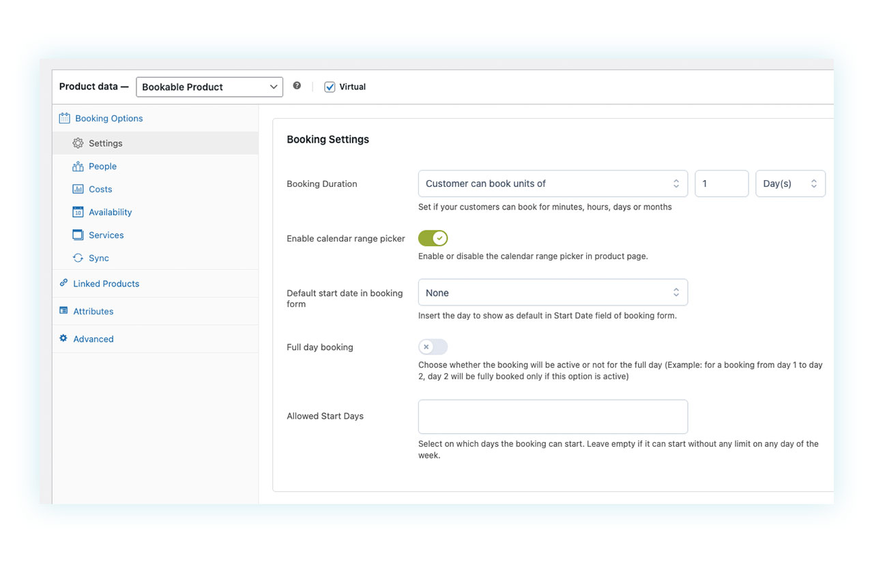The width and height of the screenshot is (887, 588).
Task: Open the Booking Options calendar icon
Action: click(x=64, y=118)
